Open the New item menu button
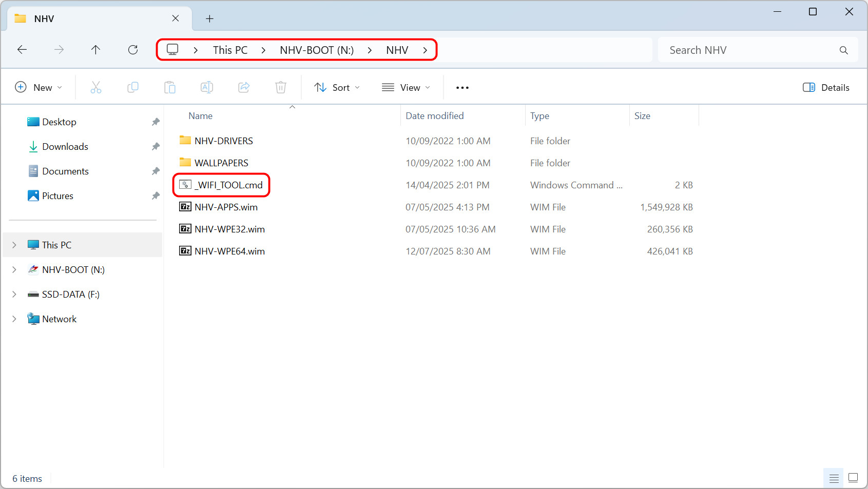 click(x=39, y=88)
